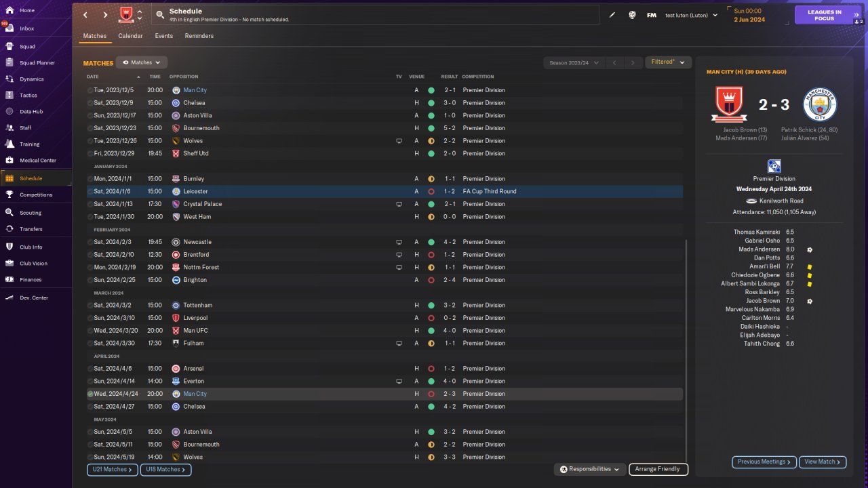Toggle the checkbox for the Sun 2024/5/19 match
Image resolution: width=868 pixels, height=488 pixels.
90,457
